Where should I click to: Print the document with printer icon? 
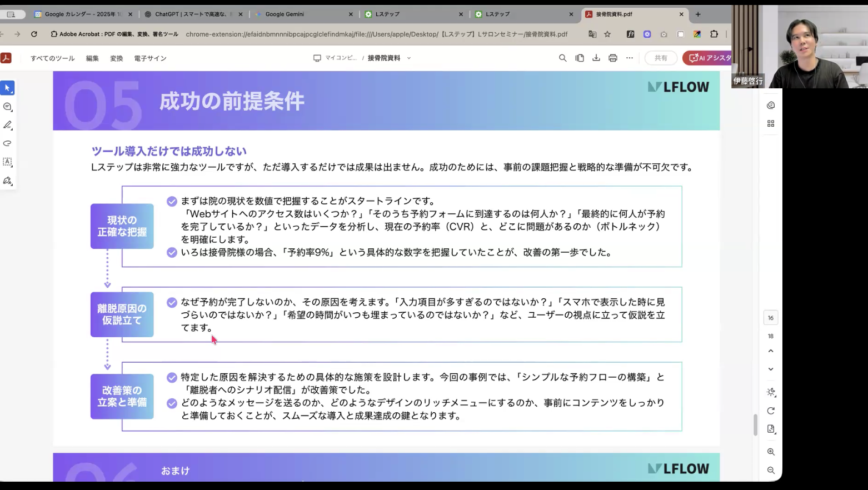(612, 58)
